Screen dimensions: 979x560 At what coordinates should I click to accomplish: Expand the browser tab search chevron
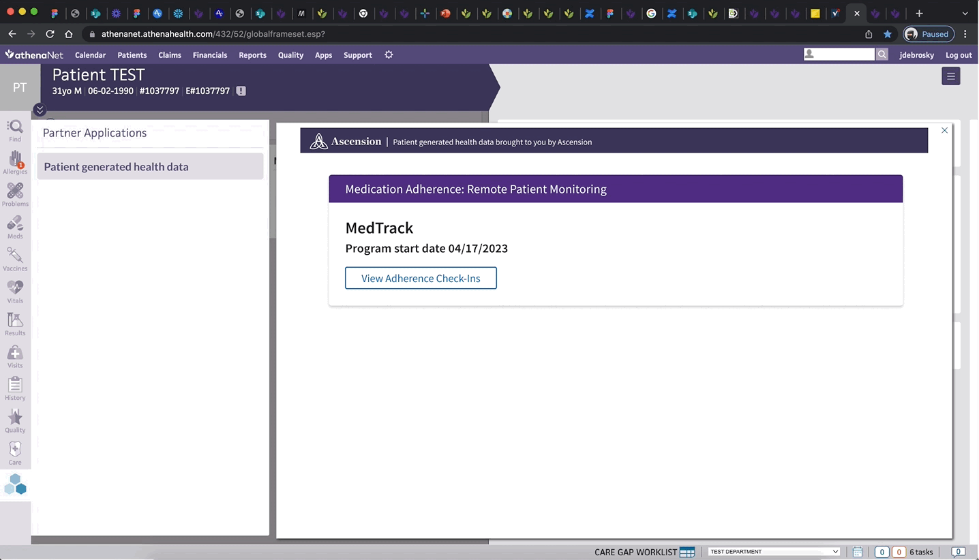pyautogui.click(x=965, y=13)
